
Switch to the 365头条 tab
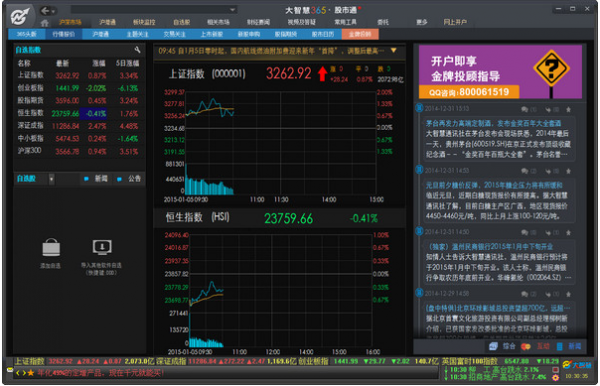pos(27,34)
